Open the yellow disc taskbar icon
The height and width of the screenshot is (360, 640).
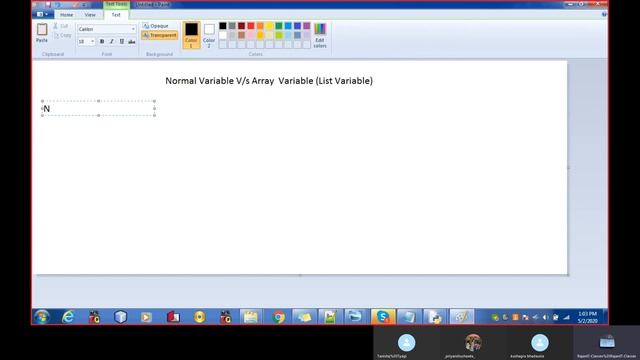(x=200, y=317)
